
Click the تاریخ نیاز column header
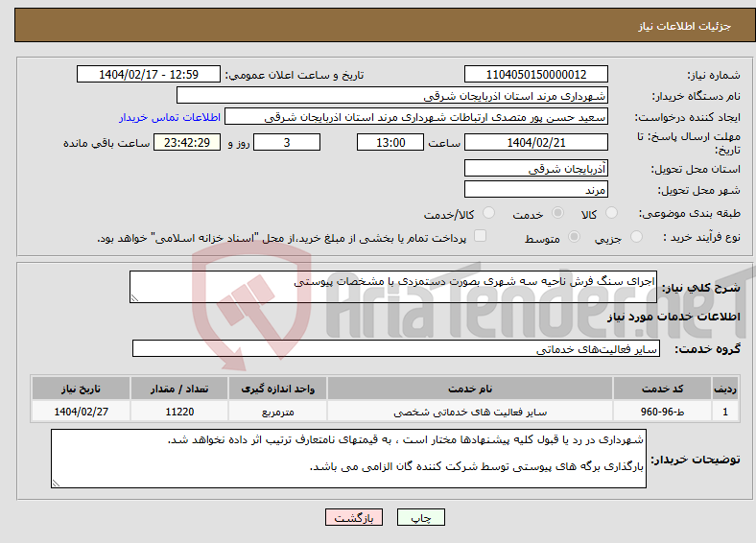(81, 389)
